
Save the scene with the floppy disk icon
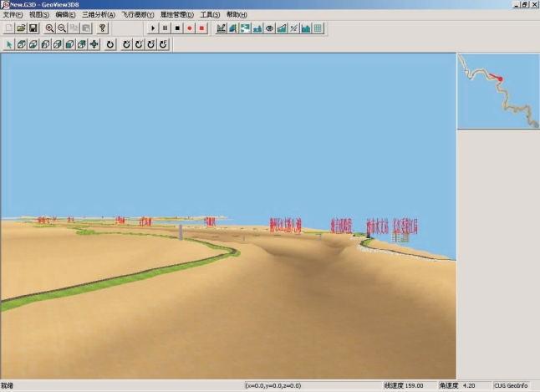(x=33, y=28)
